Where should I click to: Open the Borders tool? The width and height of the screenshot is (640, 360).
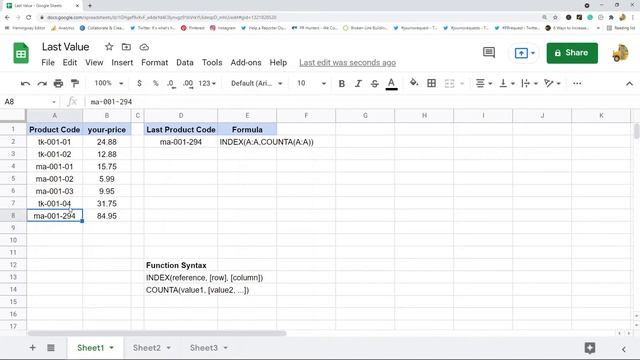click(x=431, y=83)
